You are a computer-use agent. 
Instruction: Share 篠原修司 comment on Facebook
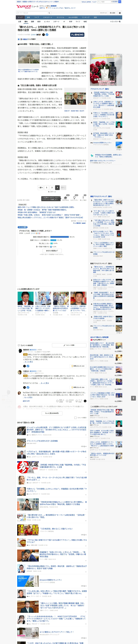[x=28, y=366]
